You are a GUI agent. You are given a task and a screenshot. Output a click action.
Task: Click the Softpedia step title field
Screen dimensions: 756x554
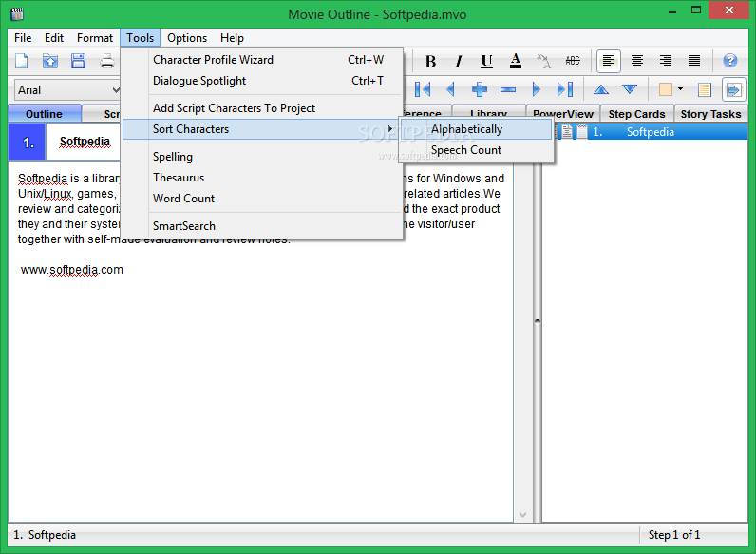tap(83, 142)
